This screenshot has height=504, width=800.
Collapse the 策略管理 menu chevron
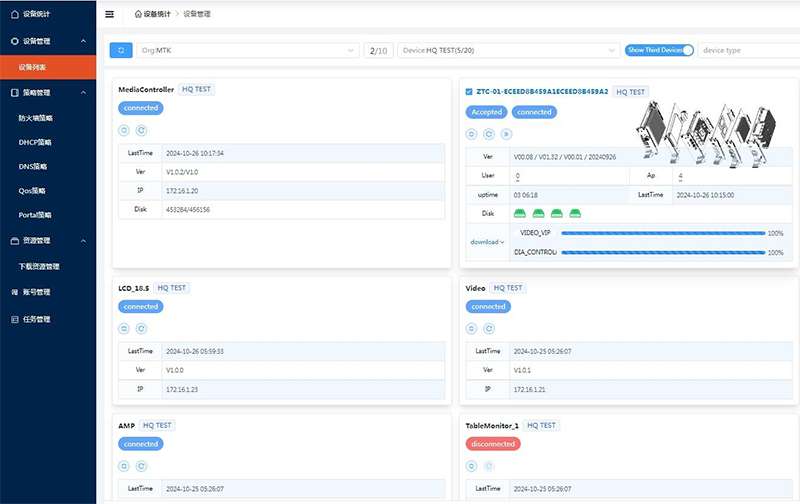[x=83, y=92]
